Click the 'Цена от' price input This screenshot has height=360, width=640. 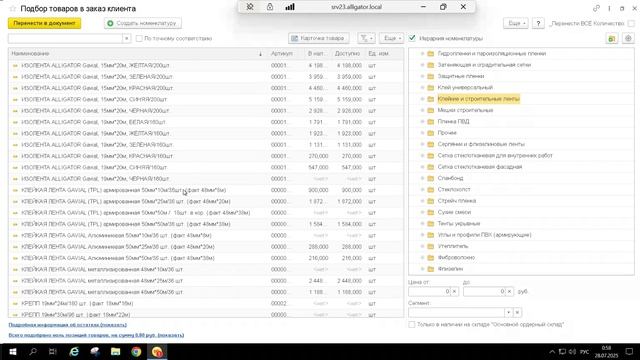point(429,291)
